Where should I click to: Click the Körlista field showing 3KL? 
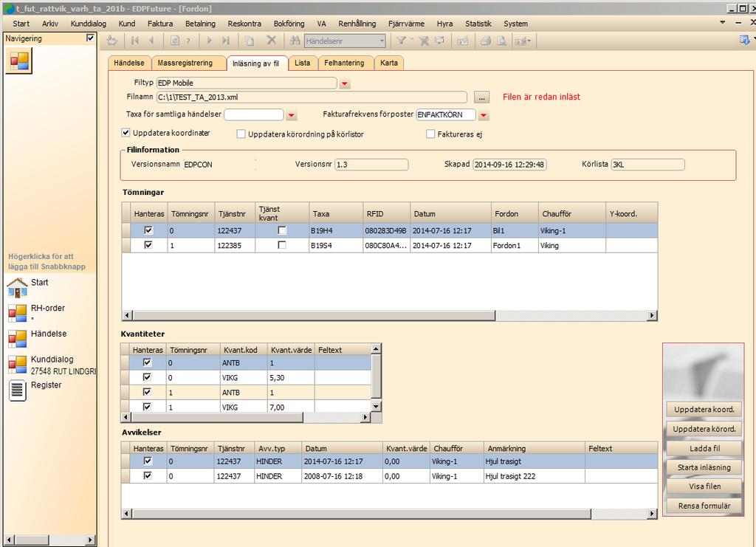647,165
